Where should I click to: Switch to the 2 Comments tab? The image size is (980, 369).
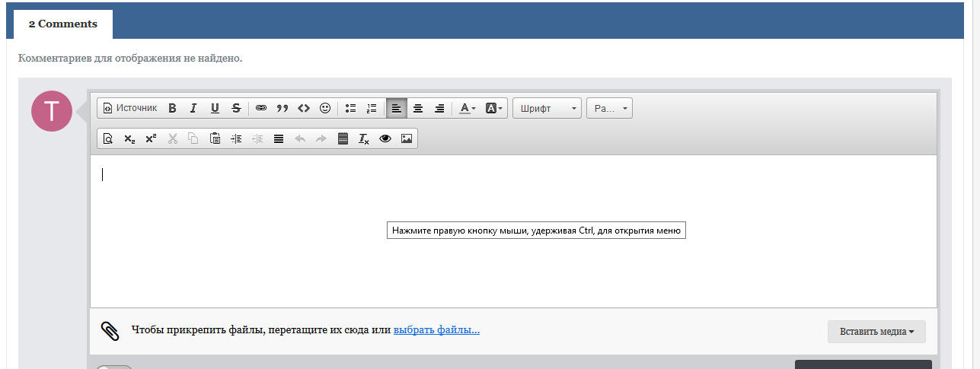coord(63,24)
